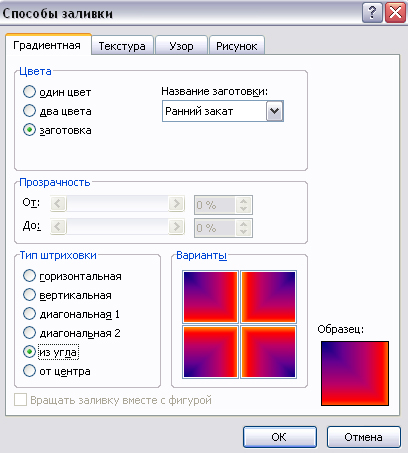Confirm with the ОК button

pos(280,437)
